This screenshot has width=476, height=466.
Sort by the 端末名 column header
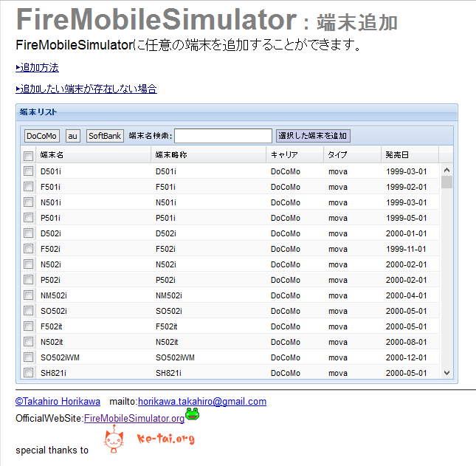click(94, 154)
